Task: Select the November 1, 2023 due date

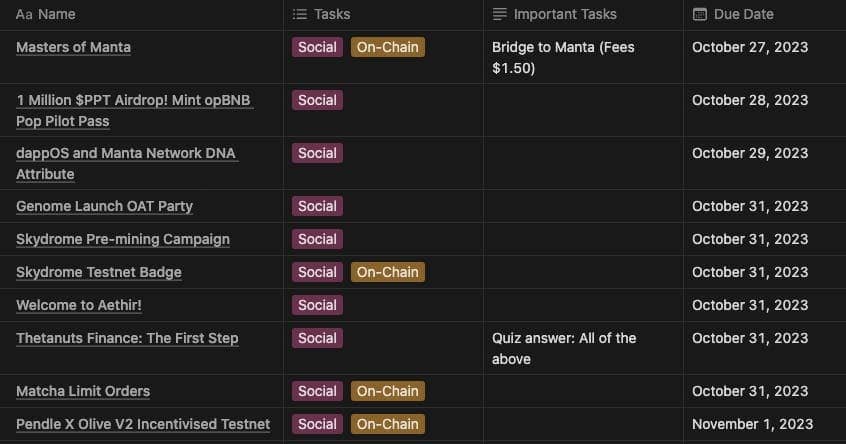Action: (x=752, y=424)
